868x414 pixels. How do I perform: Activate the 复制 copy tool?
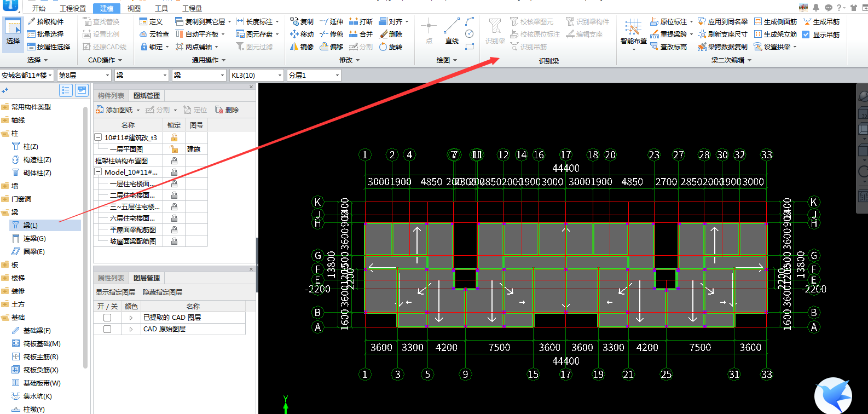[302, 21]
